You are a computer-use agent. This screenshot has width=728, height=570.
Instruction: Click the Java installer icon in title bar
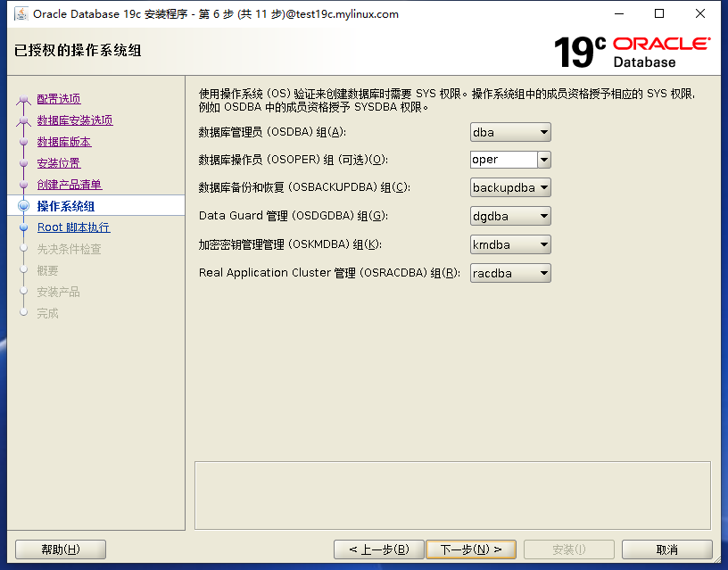click(21, 14)
